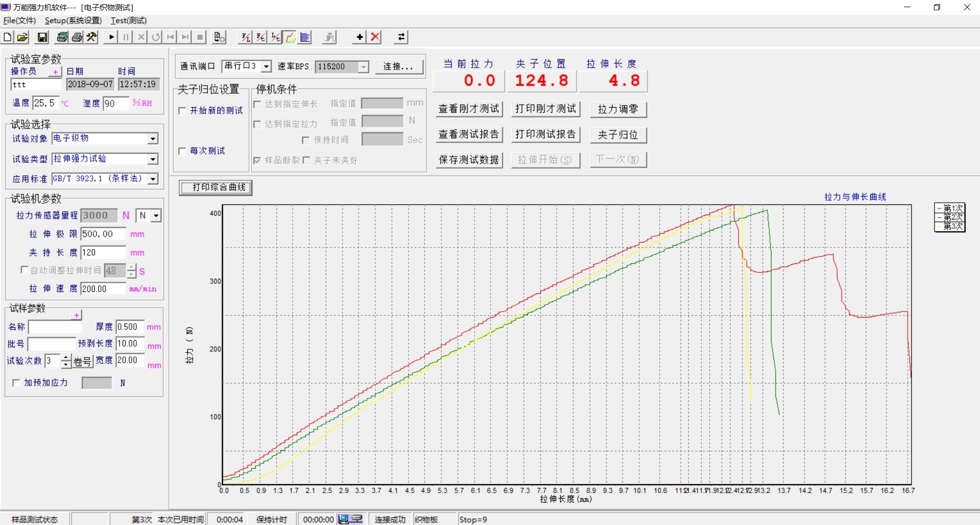Screen dimensions: 980x525
Task: Open a file using the folder icon
Action: (x=22, y=37)
